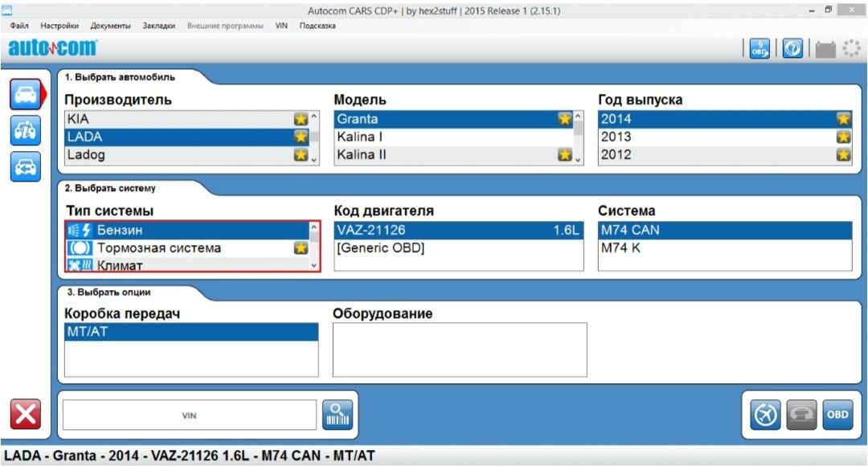Select Kalina I model
Screen dimensions: 868x466
tap(453, 137)
